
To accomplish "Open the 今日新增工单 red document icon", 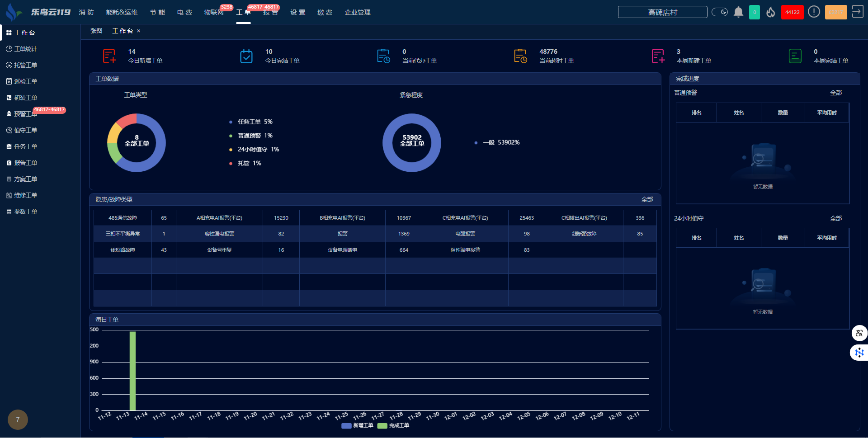I will [x=109, y=56].
